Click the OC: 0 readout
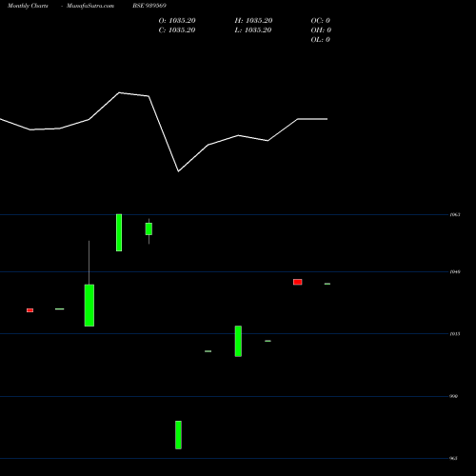Image resolution: width=476 pixels, height=476 pixels. pyautogui.click(x=321, y=20)
